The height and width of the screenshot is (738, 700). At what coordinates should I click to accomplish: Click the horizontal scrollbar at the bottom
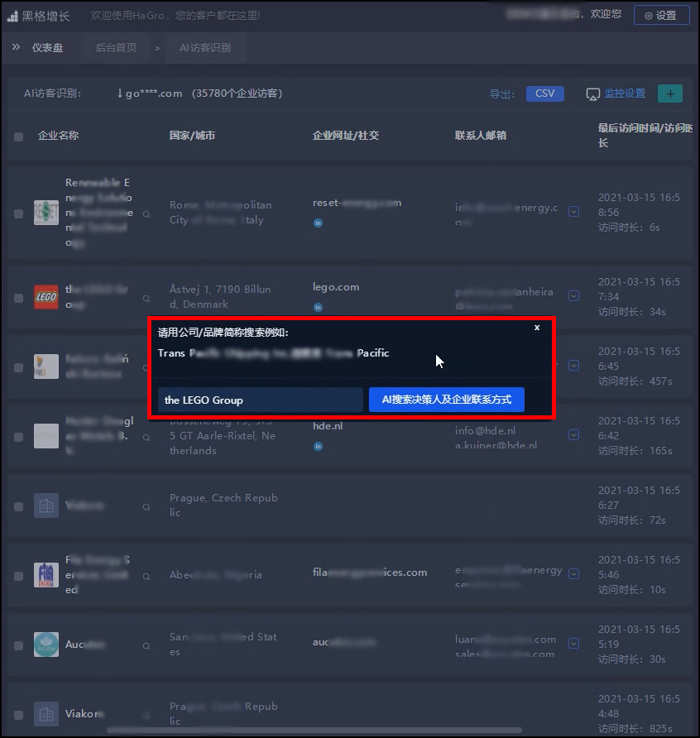(314, 731)
